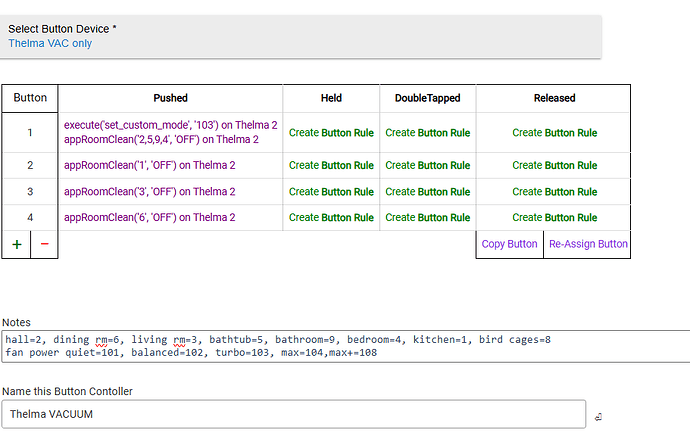Open the appRoomClean('3', 'OFF') pushed action
Image resolution: width=690 pixels, height=436 pixels.
149,191
